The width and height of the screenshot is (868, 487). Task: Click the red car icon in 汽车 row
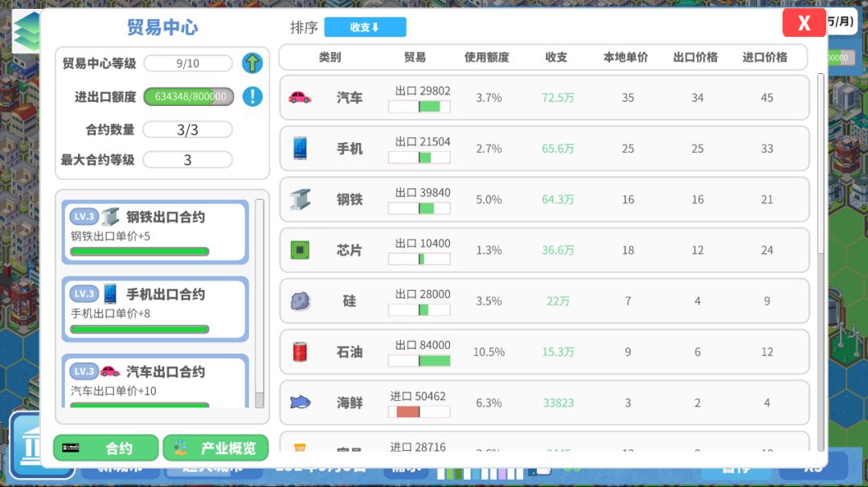(x=300, y=97)
